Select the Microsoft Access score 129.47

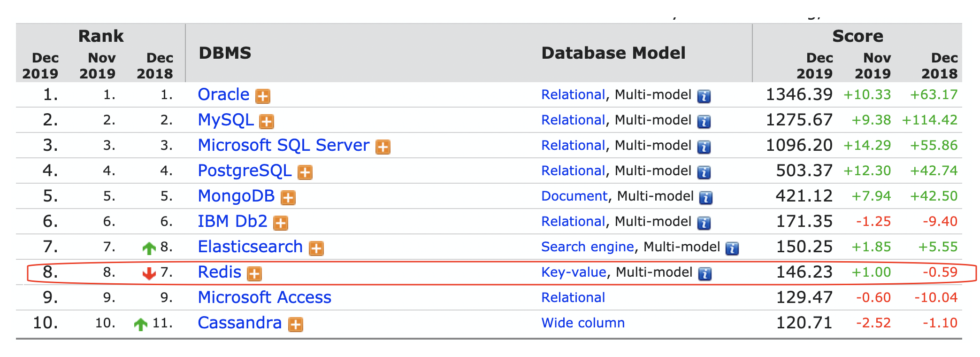tap(804, 298)
